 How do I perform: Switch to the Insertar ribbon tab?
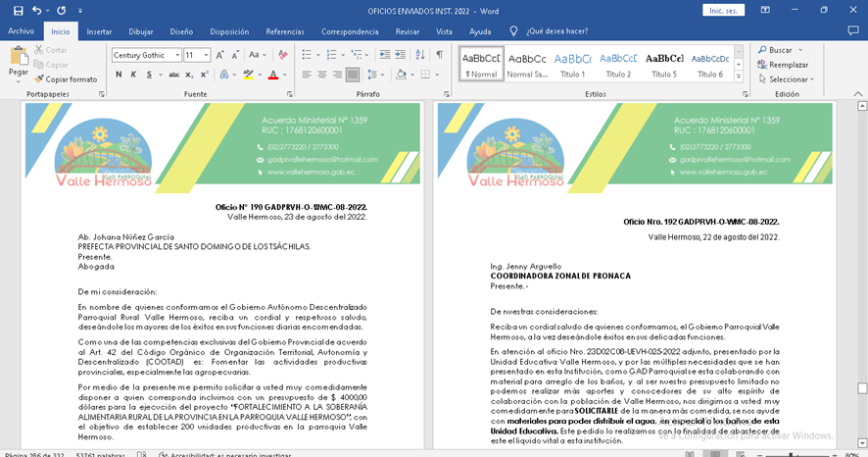click(99, 31)
